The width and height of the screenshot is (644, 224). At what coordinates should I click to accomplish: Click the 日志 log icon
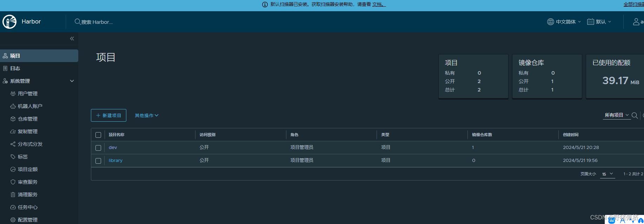click(x=5, y=68)
